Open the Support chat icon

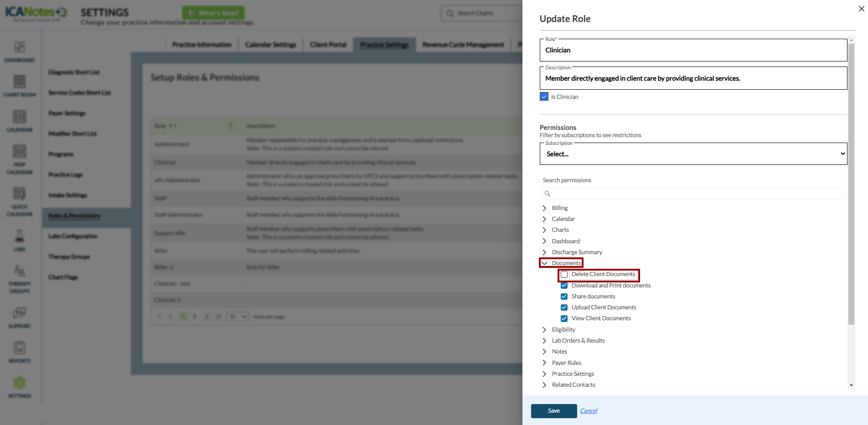tap(19, 313)
